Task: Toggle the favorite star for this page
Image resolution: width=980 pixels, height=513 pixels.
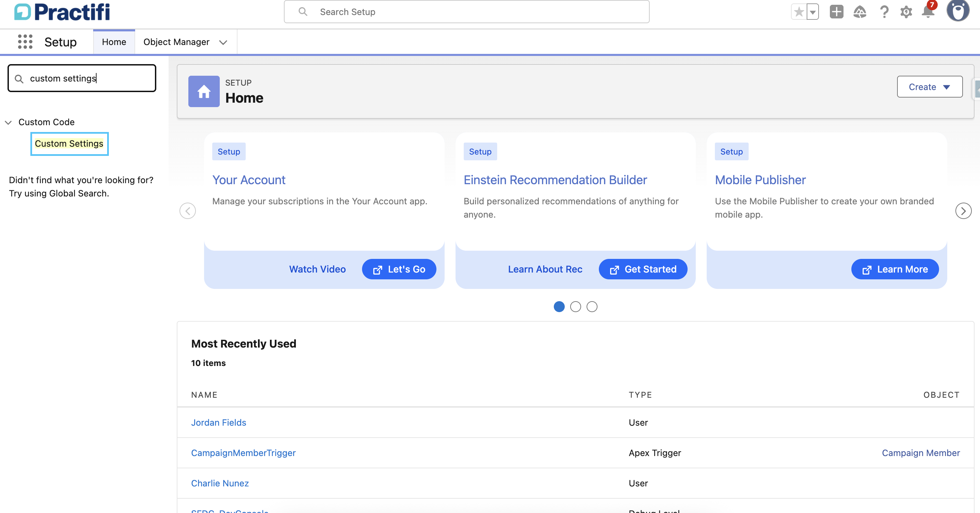Action: [x=798, y=12]
